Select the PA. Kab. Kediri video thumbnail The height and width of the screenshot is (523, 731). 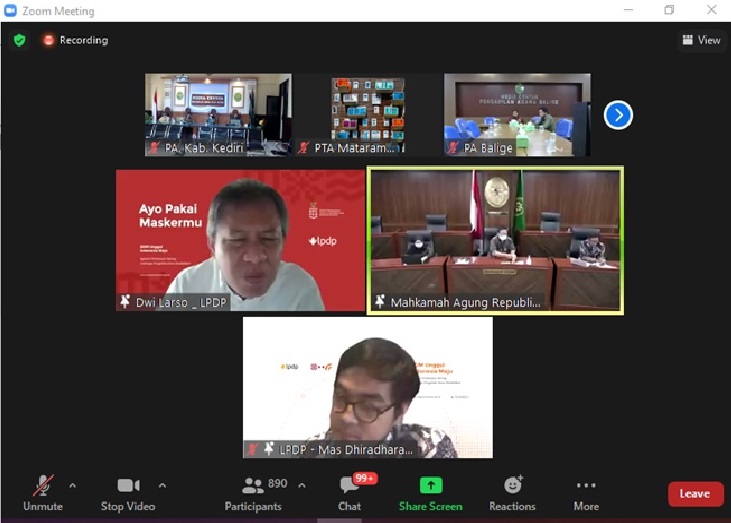pos(218,114)
